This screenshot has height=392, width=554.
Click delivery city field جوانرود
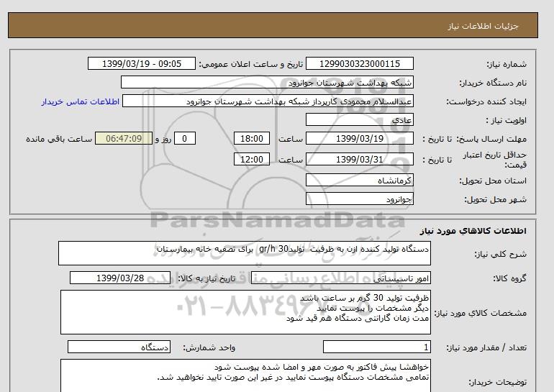pyautogui.click(x=359, y=199)
